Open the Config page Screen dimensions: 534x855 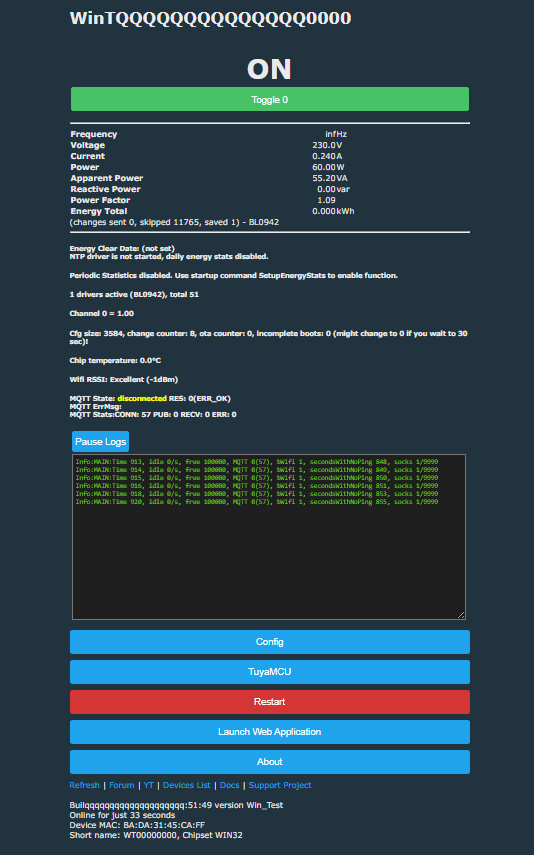[269, 642]
